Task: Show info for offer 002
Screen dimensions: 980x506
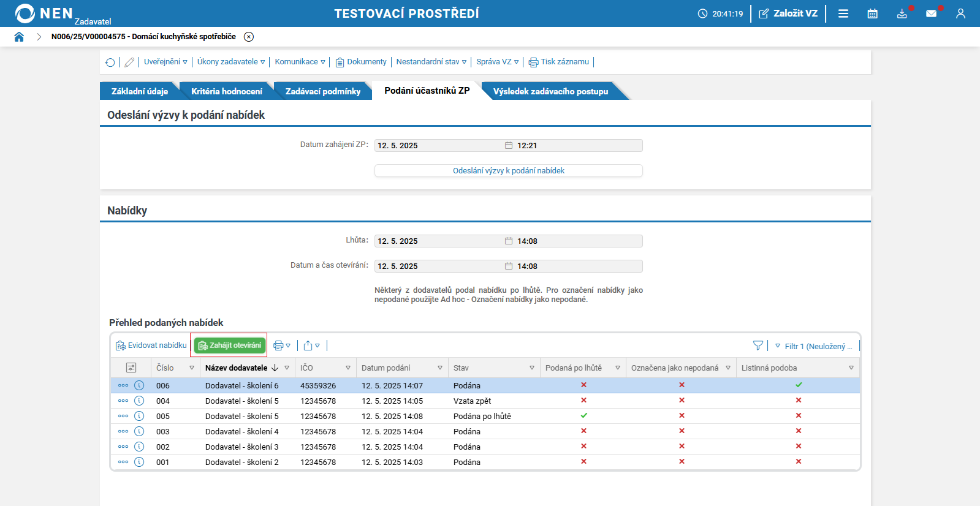Action: (139, 447)
